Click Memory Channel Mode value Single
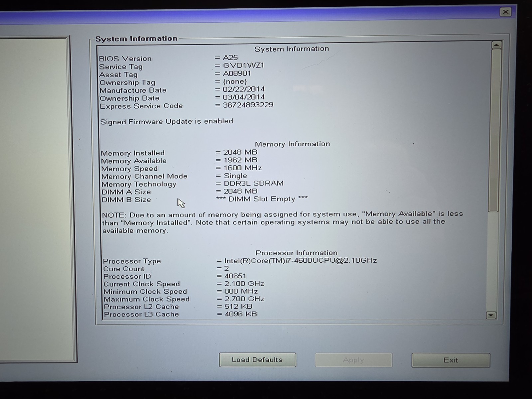Screen dimensions: 532x399 tap(235, 176)
